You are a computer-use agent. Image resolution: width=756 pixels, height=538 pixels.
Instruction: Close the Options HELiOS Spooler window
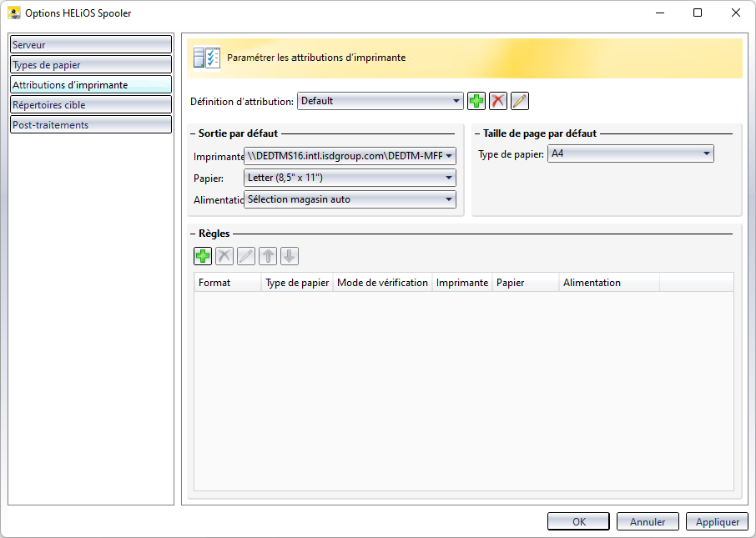[735, 13]
